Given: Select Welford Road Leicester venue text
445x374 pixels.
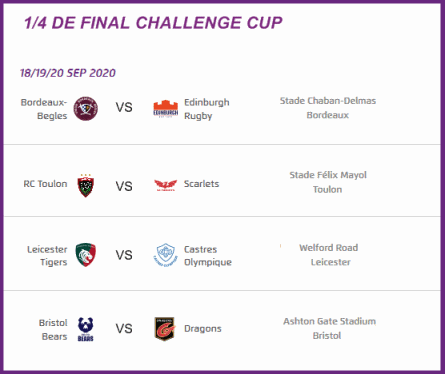Looking at the screenshot, I should pos(329,255).
